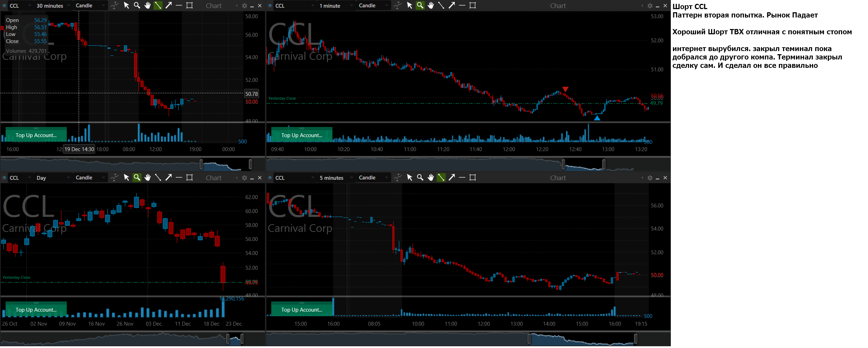Click the Chart title of Day panel
This screenshot has height=348, width=868.
tap(214, 178)
